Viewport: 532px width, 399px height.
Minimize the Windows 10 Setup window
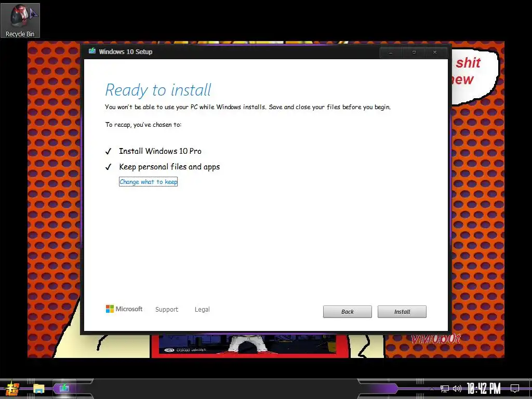(391, 52)
